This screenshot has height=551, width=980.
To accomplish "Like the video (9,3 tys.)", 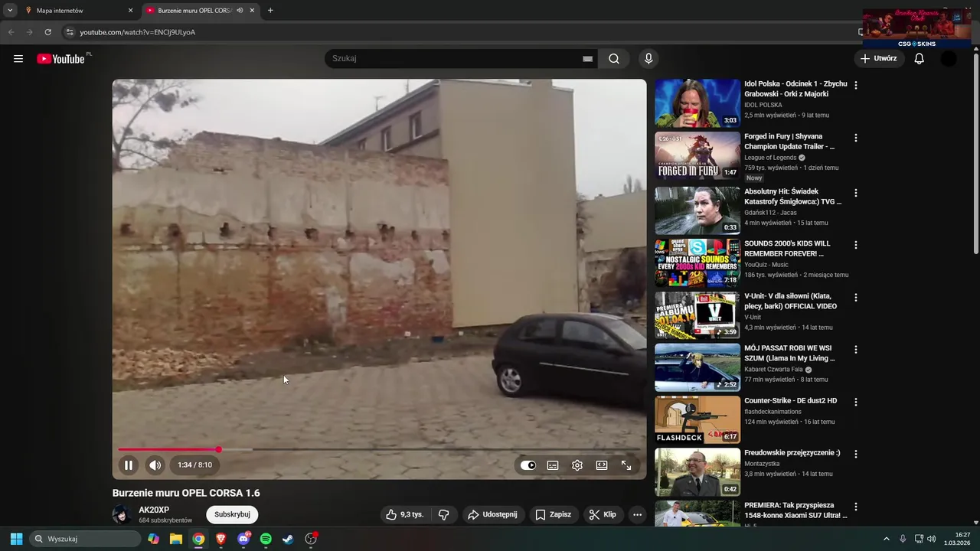I will click(405, 514).
